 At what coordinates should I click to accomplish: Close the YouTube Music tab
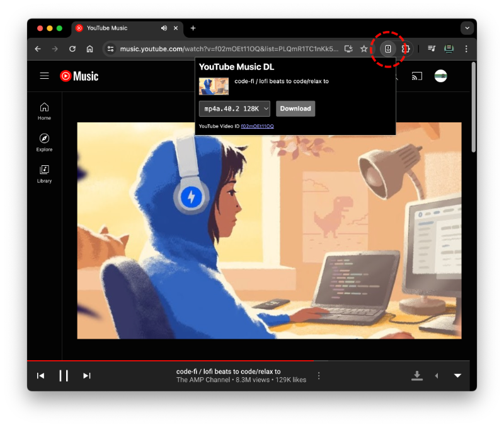176,28
